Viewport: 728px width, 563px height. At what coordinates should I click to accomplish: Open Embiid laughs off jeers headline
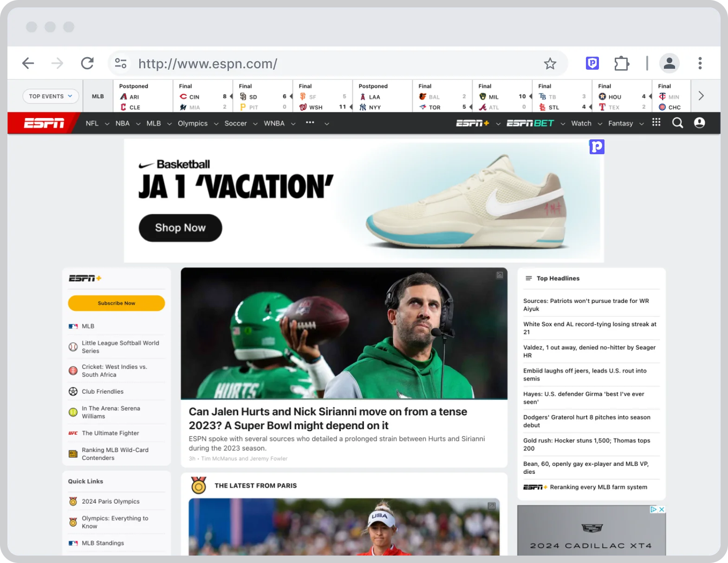pos(585,374)
